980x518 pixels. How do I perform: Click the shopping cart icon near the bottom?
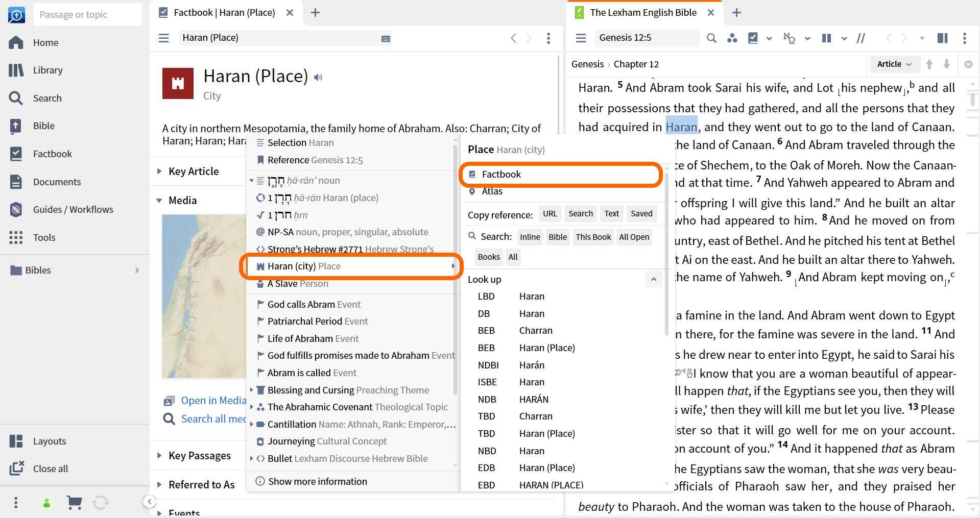coord(74,503)
